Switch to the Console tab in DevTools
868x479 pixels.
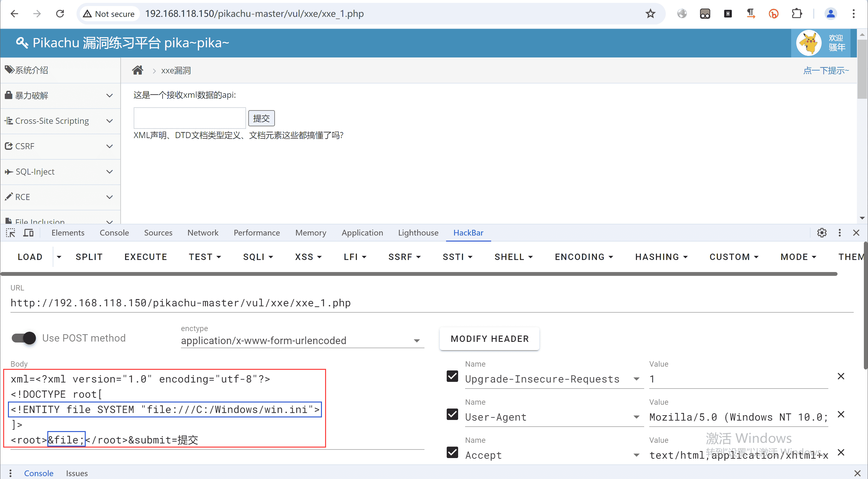(114, 233)
